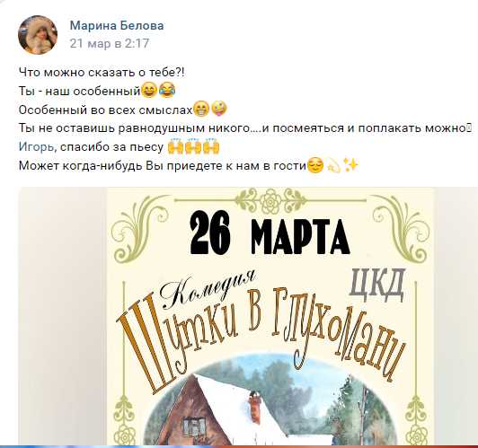The height and width of the screenshot is (448, 478).
Task: Open Марина Белова's round profile avatar
Action: (38, 35)
